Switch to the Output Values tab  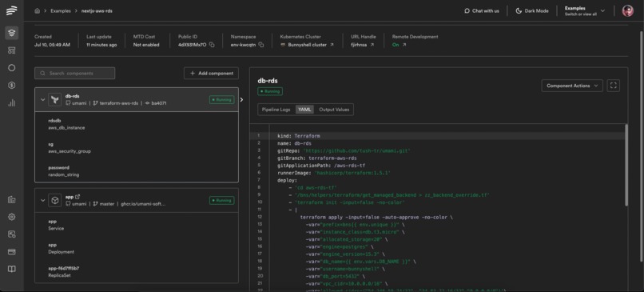pyautogui.click(x=334, y=110)
